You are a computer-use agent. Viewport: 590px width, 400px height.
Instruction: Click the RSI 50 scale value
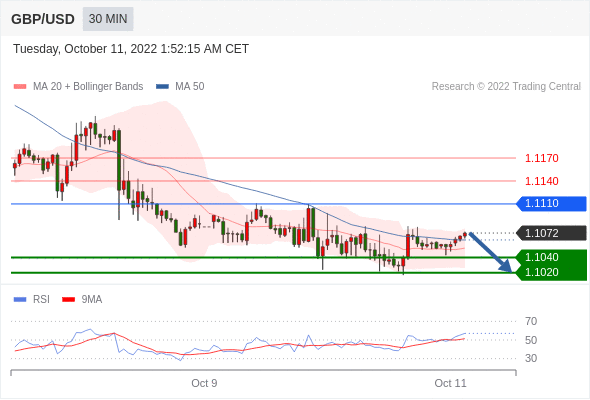(x=531, y=340)
